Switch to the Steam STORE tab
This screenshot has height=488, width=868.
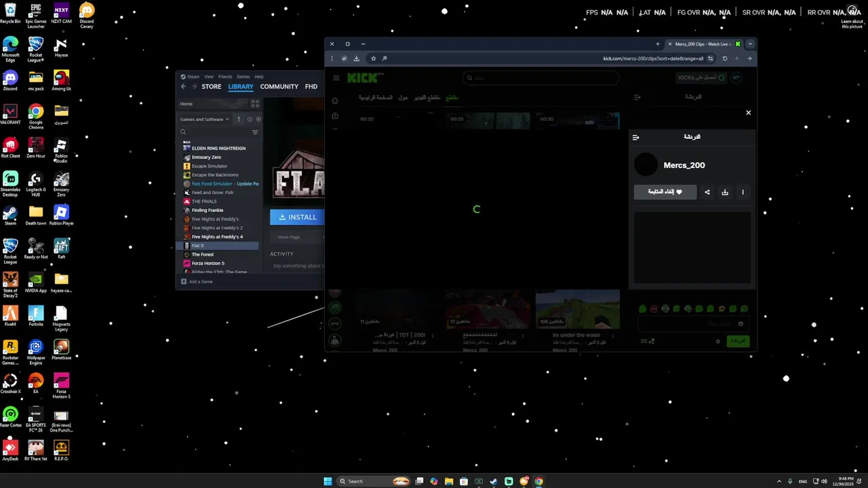(x=212, y=87)
